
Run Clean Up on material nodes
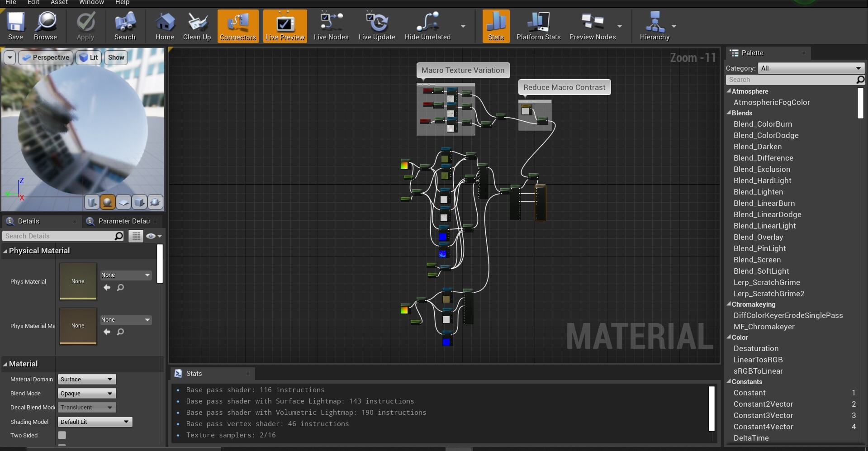(197, 26)
